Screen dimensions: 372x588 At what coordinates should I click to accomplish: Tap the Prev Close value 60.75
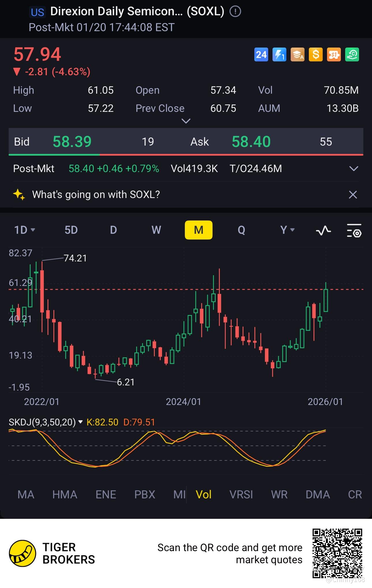point(223,108)
